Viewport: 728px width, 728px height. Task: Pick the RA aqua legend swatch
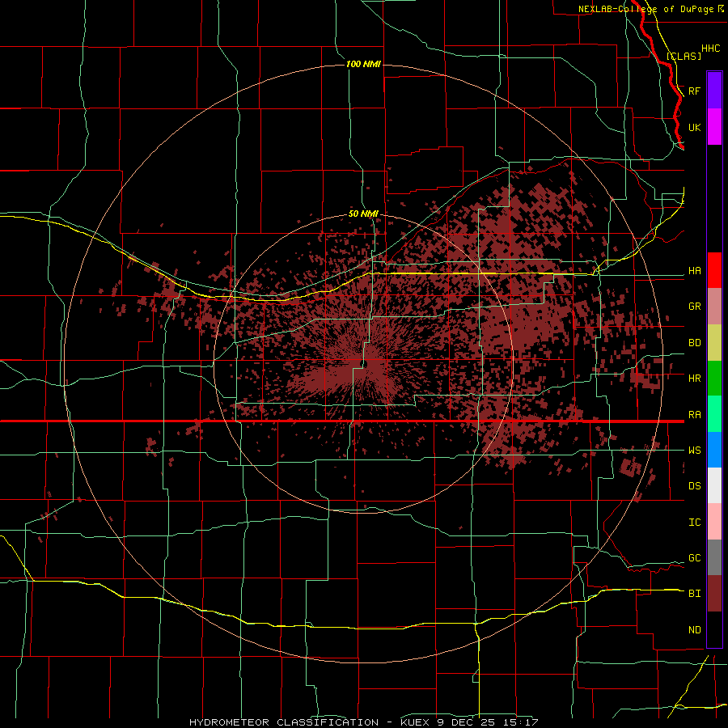714,414
